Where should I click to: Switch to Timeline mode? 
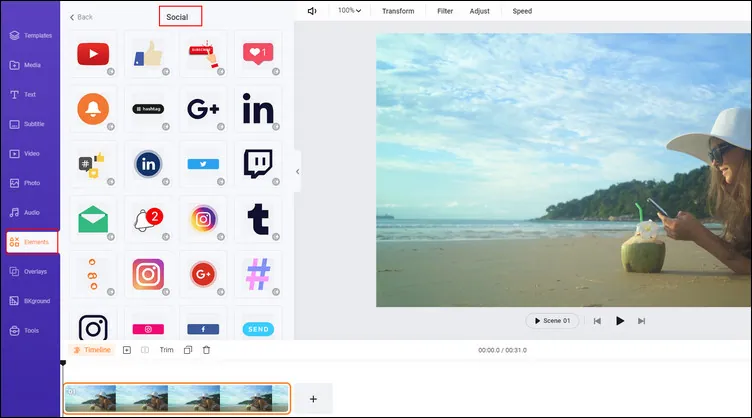tap(92, 350)
